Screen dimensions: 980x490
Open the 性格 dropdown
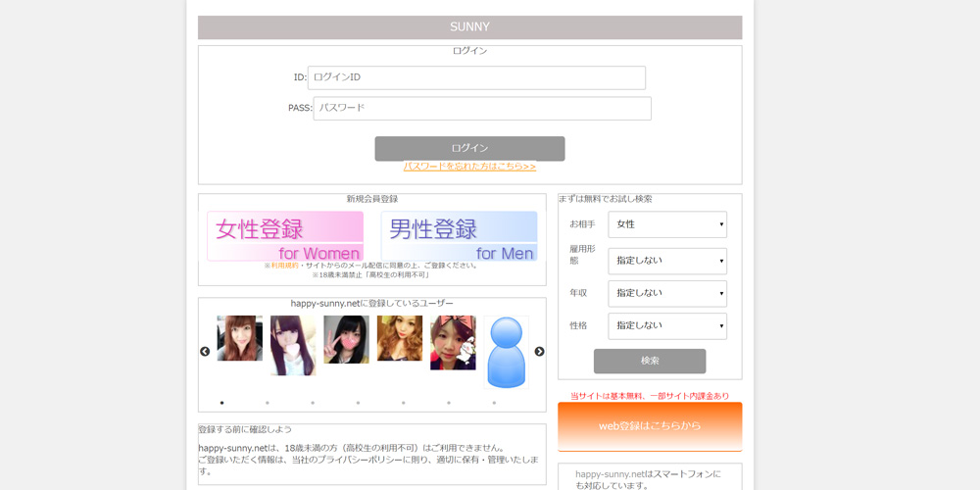(x=667, y=325)
